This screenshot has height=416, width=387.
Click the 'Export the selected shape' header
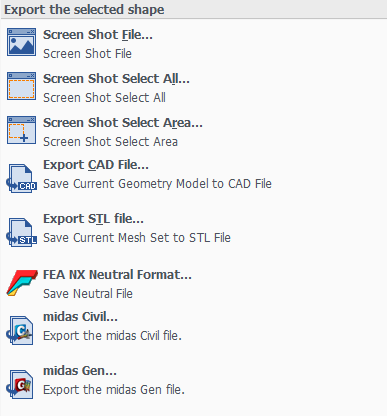pyautogui.click(x=84, y=9)
